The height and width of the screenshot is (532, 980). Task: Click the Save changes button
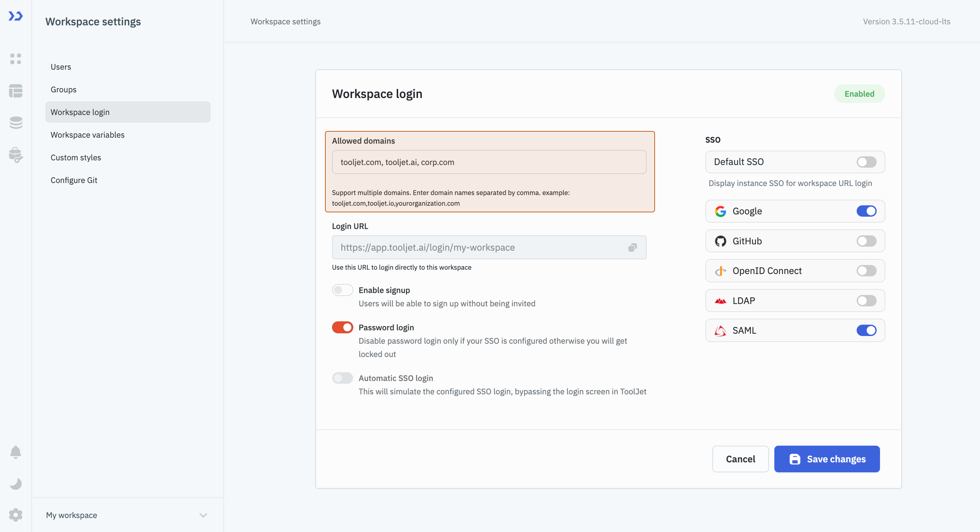(827, 459)
